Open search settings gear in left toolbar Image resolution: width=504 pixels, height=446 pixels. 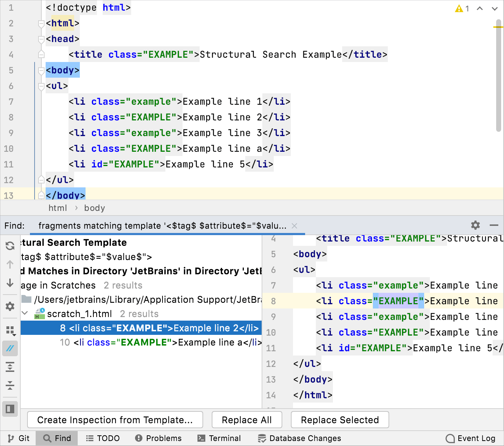(x=10, y=306)
